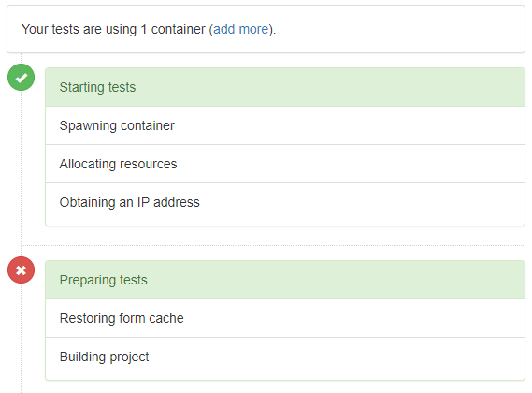Viewport: 532px width, 393px height.
Task: View the Obtaining an IP address step
Action: coord(285,204)
